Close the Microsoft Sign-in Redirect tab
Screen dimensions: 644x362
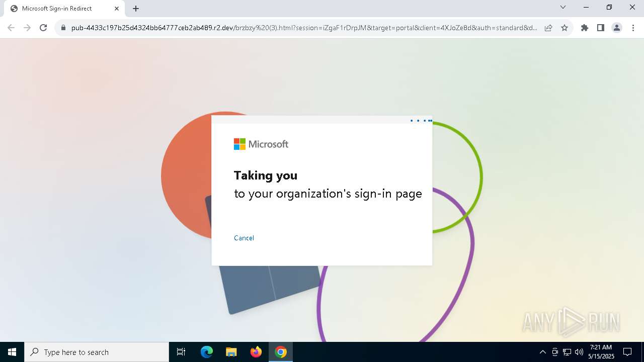[x=117, y=9]
